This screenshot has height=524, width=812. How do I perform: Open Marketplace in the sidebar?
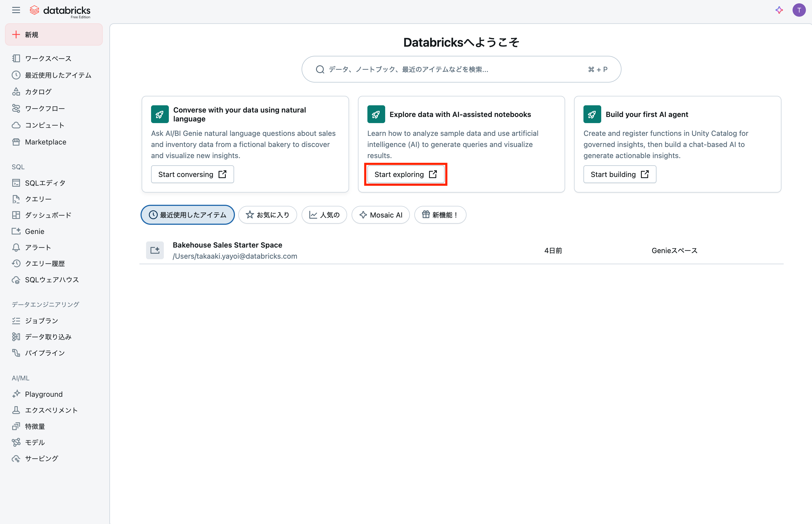pyautogui.click(x=45, y=142)
